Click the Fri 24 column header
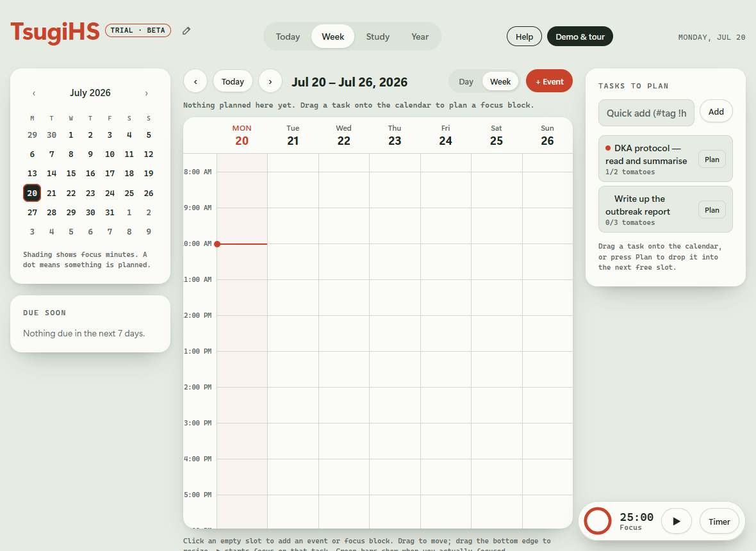Viewport: 756px width, 551px height. 445,135
